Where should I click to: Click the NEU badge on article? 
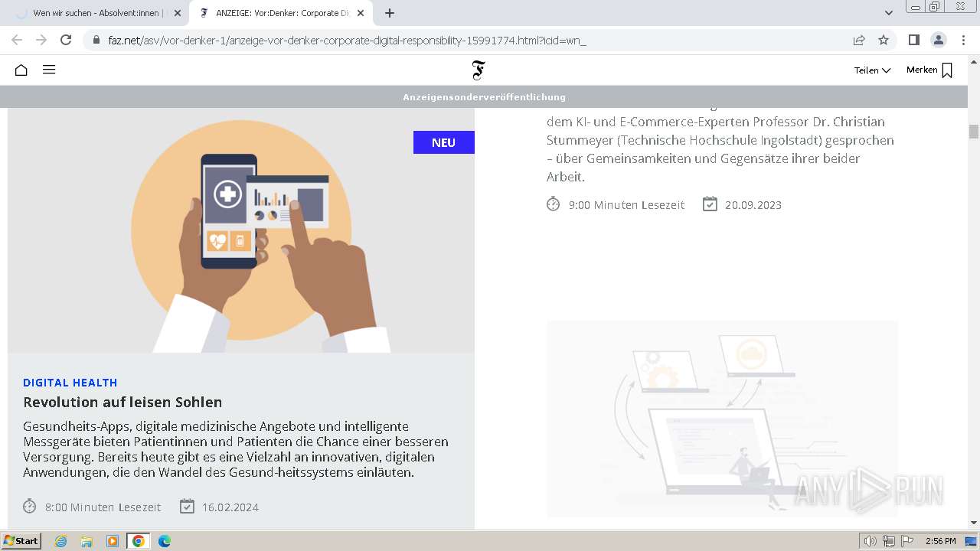coord(444,142)
